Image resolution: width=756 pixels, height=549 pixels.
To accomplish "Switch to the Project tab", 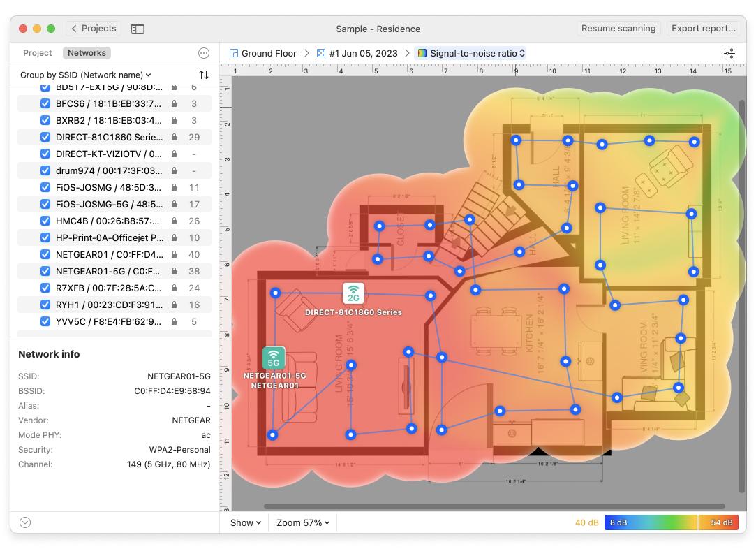I will click(37, 53).
